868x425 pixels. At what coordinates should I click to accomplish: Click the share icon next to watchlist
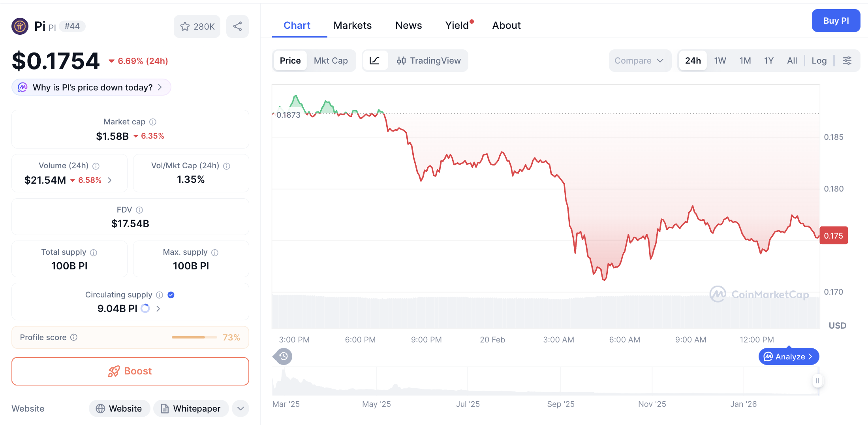pyautogui.click(x=237, y=26)
